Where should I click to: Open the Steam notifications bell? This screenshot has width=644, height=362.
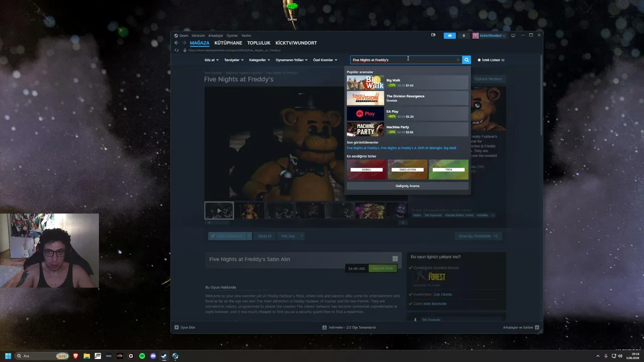tap(463, 35)
